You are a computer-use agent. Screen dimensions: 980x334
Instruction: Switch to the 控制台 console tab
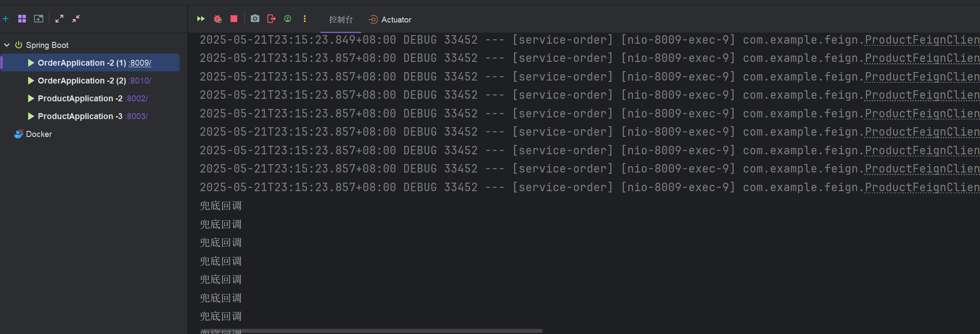pyautogui.click(x=340, y=19)
